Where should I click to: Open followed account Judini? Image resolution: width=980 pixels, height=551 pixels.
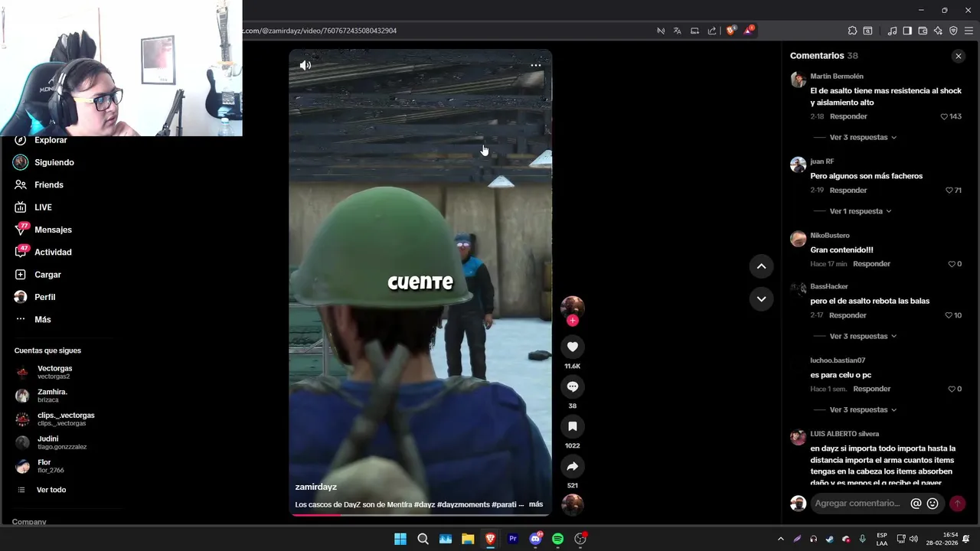point(63,442)
